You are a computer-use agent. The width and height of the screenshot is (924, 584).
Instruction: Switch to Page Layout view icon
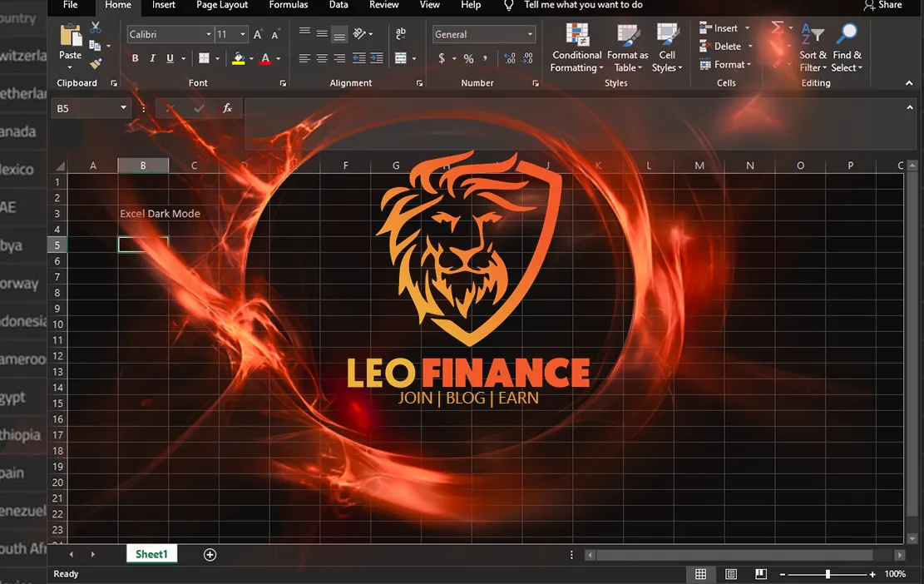731,574
